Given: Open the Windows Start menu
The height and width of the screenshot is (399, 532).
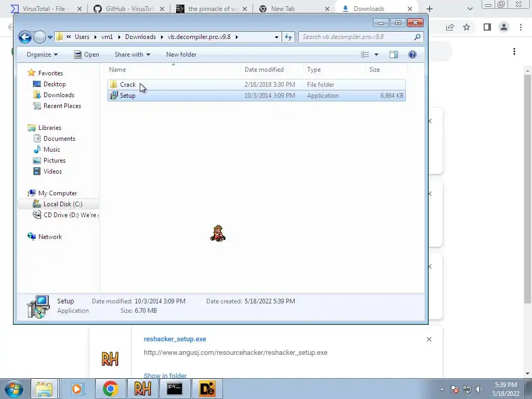Looking at the screenshot, I should coord(14,389).
